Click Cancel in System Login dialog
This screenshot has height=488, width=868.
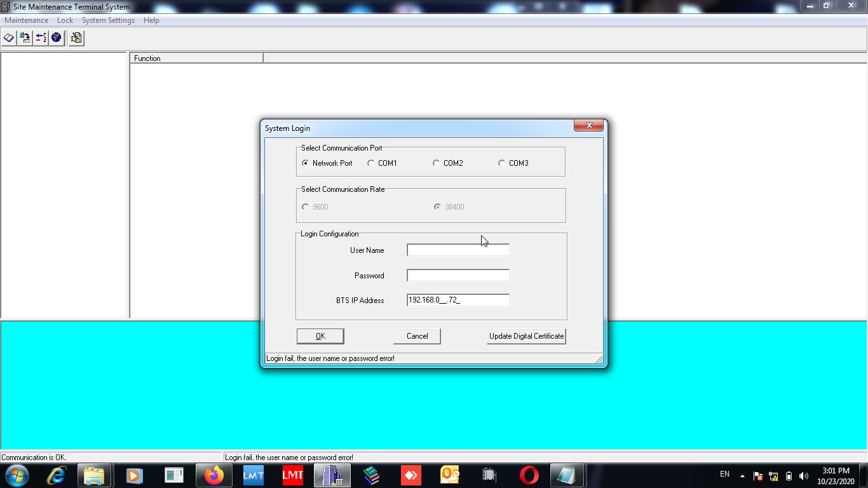pos(417,336)
